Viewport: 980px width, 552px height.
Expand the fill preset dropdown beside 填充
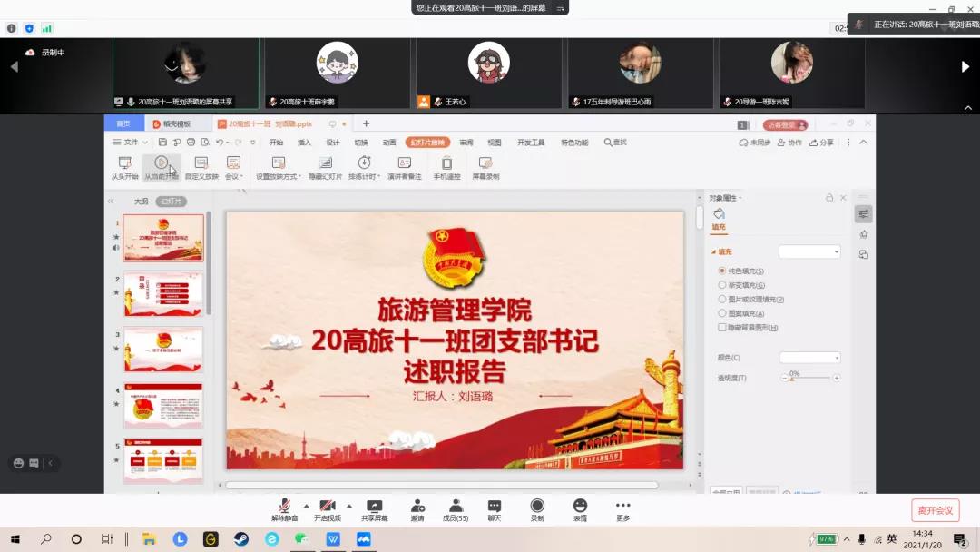click(809, 251)
